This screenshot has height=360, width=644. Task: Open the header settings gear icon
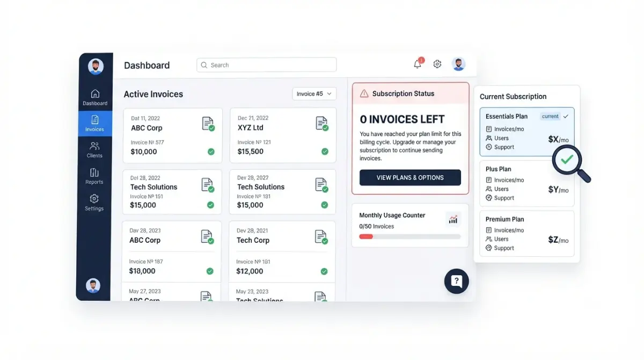coord(437,64)
